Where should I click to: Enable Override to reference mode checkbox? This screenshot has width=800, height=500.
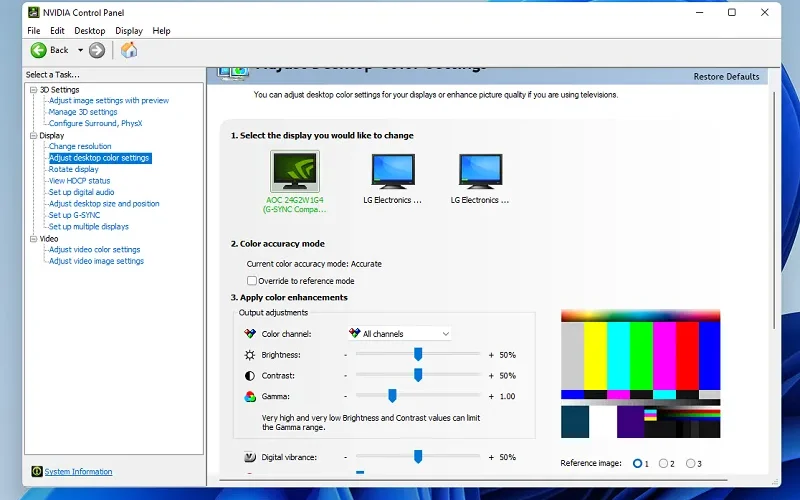coord(252,281)
